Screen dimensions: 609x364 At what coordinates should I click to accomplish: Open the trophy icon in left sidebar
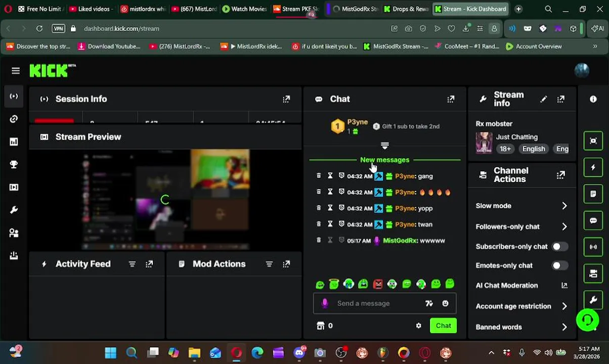[x=14, y=164]
